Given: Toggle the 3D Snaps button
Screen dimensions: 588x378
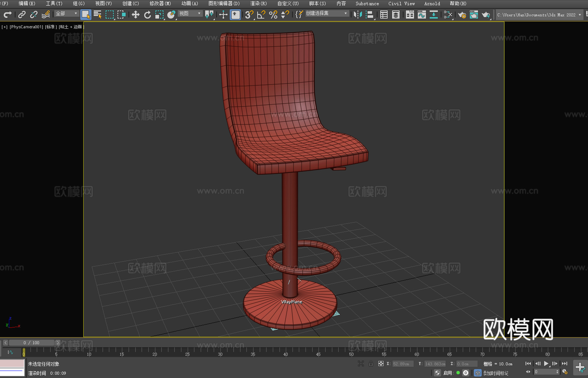Looking at the screenshot, I should [249, 14].
